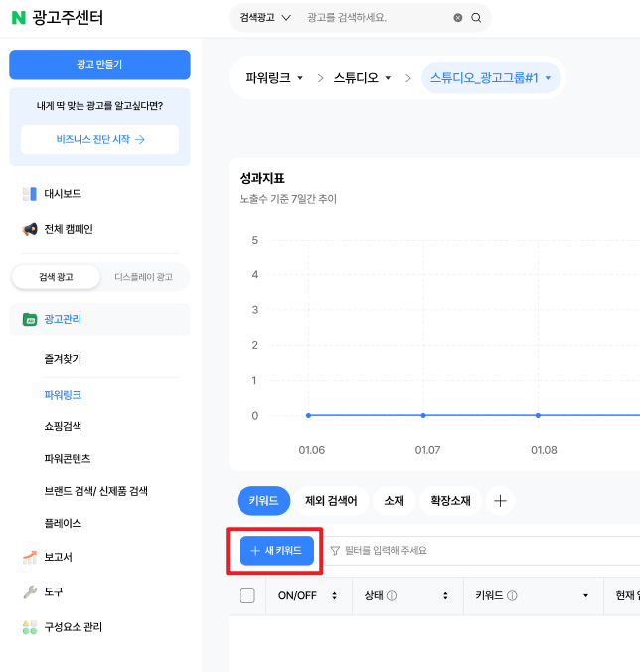Switch to 디스플레이 광고 toggle
640x672 pixels.
[x=143, y=277]
